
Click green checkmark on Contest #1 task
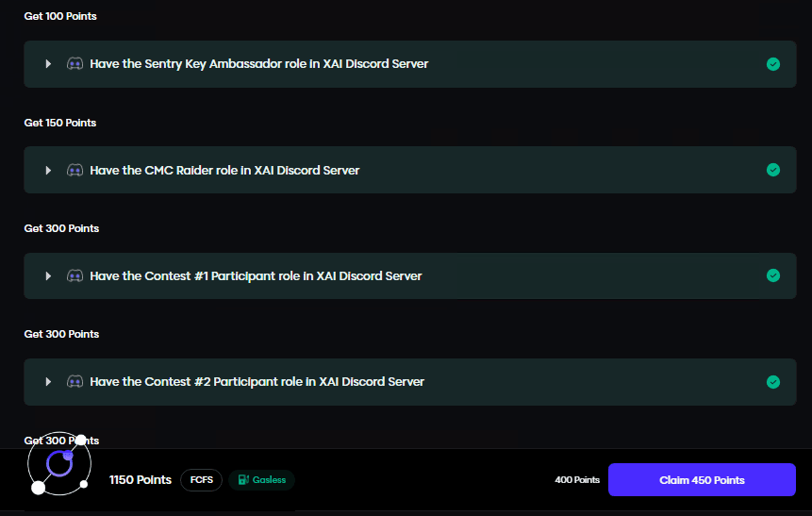point(773,275)
